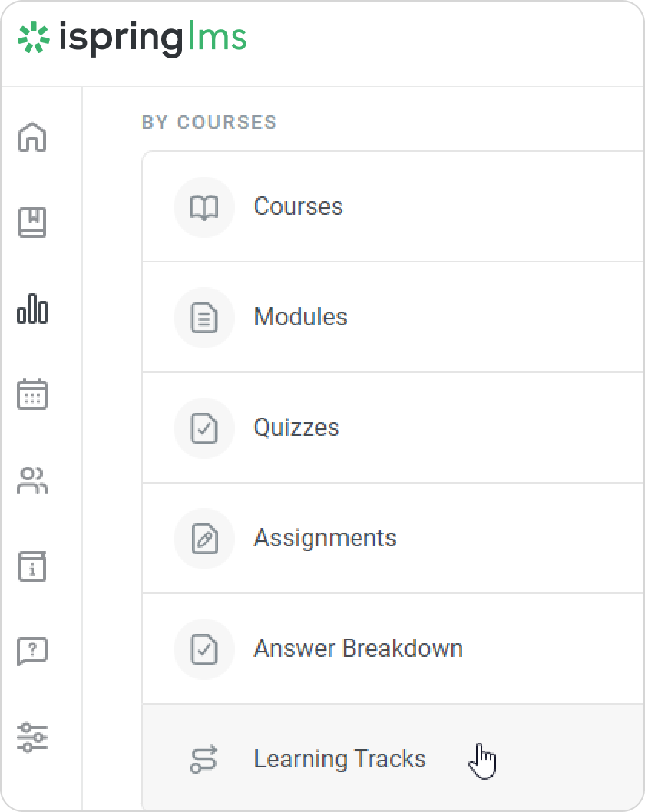Click the Courses open-book icon
645x812 pixels.
click(x=203, y=207)
